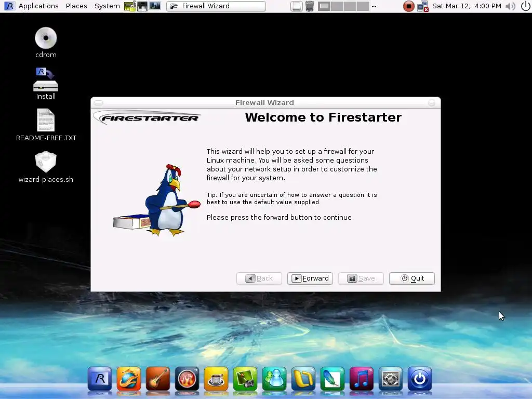
Task: Open the network connection status icon
Action: pyautogui.click(x=423, y=6)
